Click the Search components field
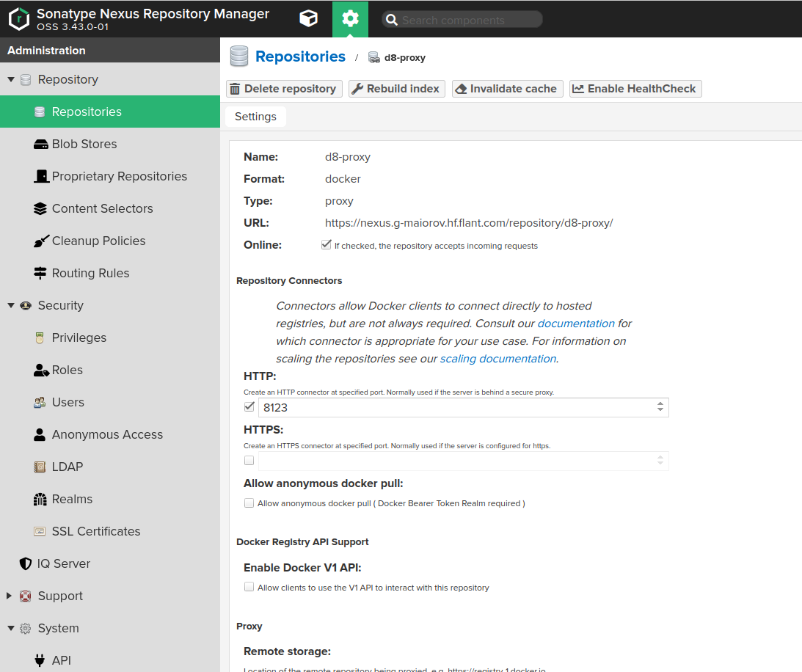This screenshot has width=802, height=672. [x=462, y=18]
